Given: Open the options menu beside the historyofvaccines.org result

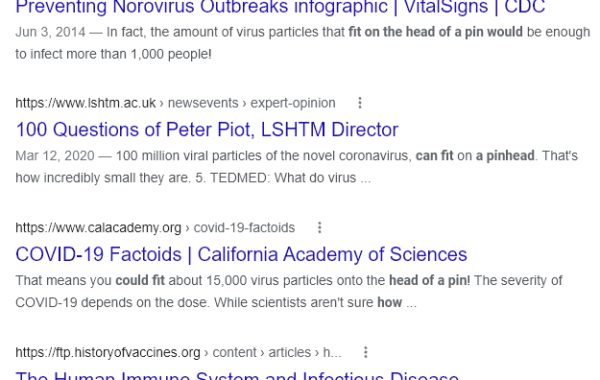Looking at the screenshot, I should pos(365,352).
